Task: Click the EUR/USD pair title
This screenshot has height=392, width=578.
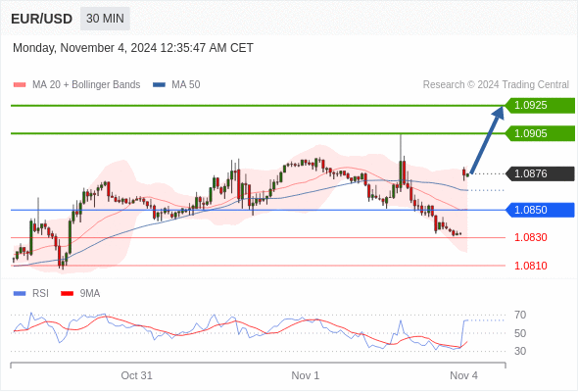Action: click(42, 19)
